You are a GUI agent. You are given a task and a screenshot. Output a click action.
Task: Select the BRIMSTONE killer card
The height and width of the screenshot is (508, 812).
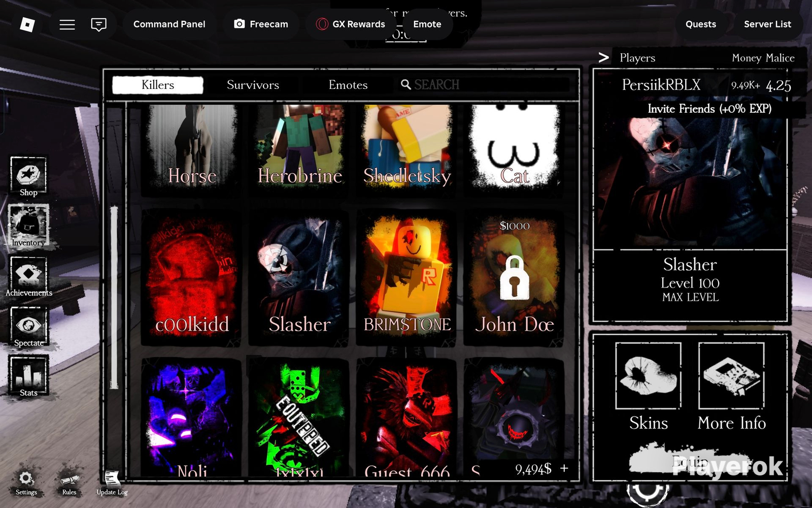point(407,277)
